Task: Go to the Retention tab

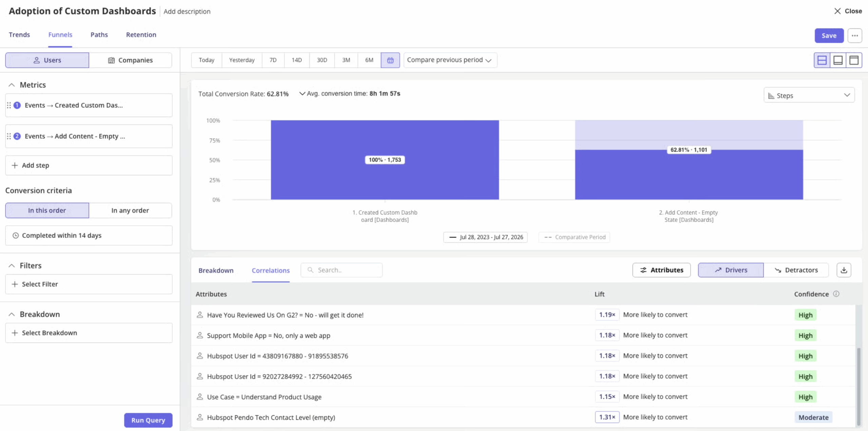Action: [x=141, y=35]
